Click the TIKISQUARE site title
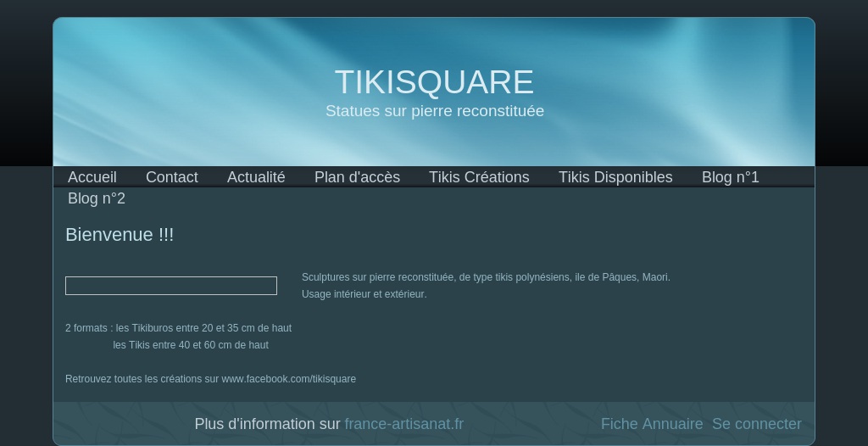Viewport: 868px width, 446px height. (x=434, y=82)
